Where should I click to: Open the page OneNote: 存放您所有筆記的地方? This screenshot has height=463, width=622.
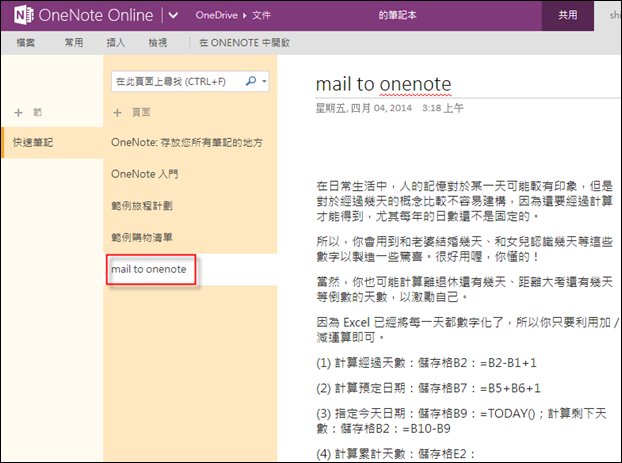pos(187,142)
